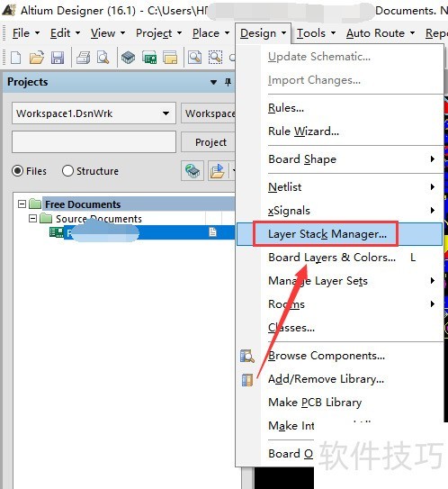Open the Tools menu
The width and height of the screenshot is (448, 489).
pyautogui.click(x=316, y=33)
